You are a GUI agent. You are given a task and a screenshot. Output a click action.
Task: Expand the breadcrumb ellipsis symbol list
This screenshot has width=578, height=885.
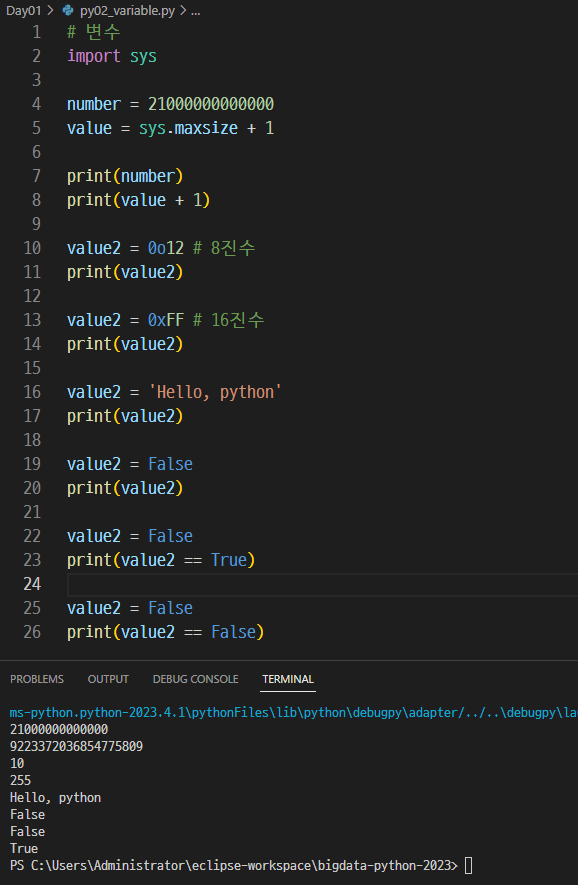click(195, 11)
